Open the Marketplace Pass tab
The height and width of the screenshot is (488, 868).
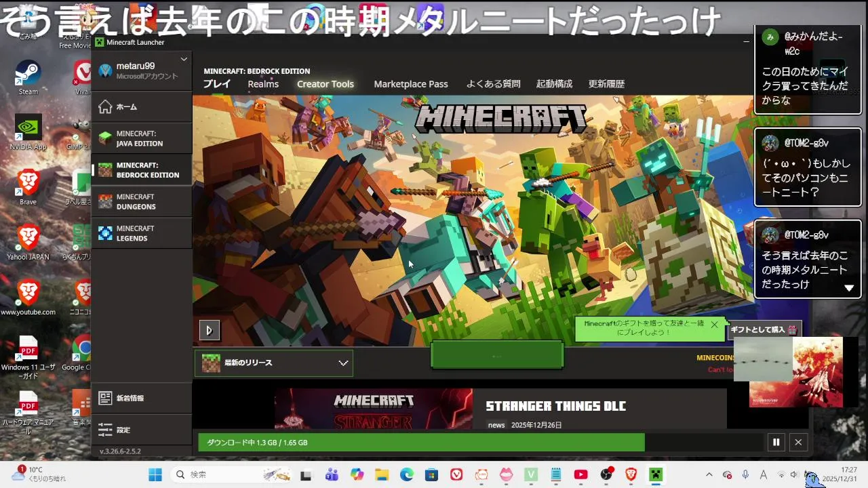click(x=411, y=84)
